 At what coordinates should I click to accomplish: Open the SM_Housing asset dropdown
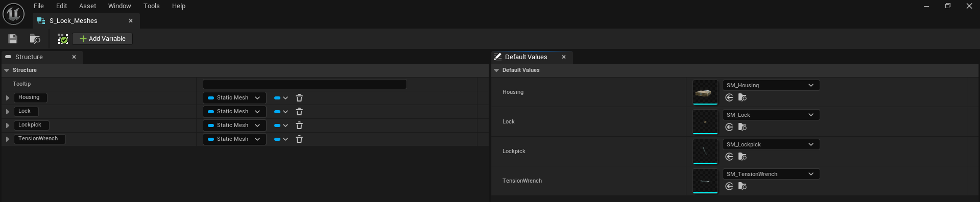771,85
